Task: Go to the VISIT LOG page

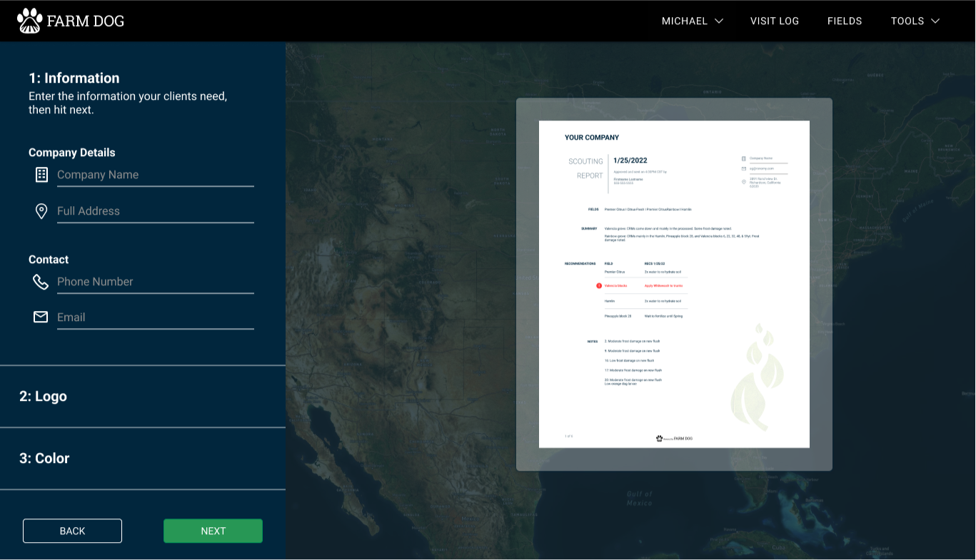Action: click(x=775, y=21)
